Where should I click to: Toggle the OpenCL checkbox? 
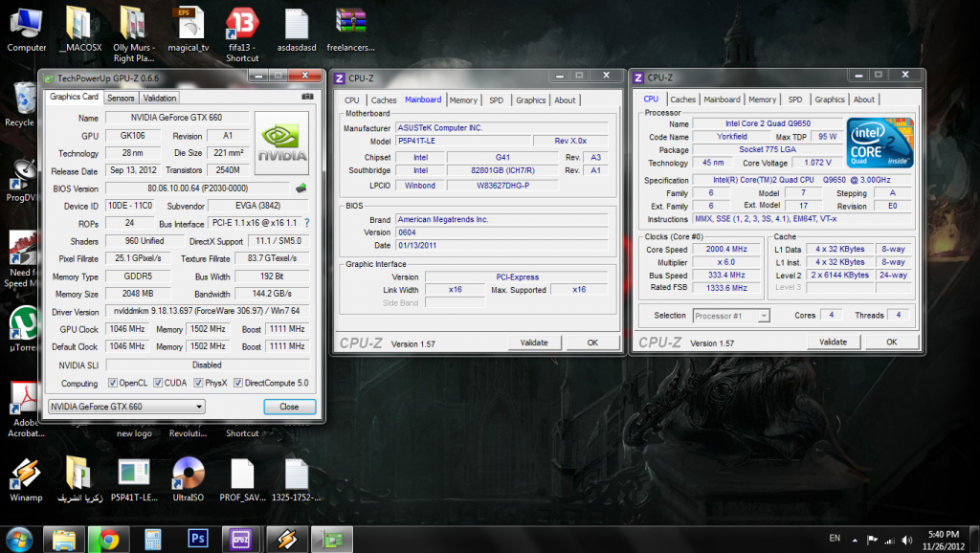tap(113, 384)
